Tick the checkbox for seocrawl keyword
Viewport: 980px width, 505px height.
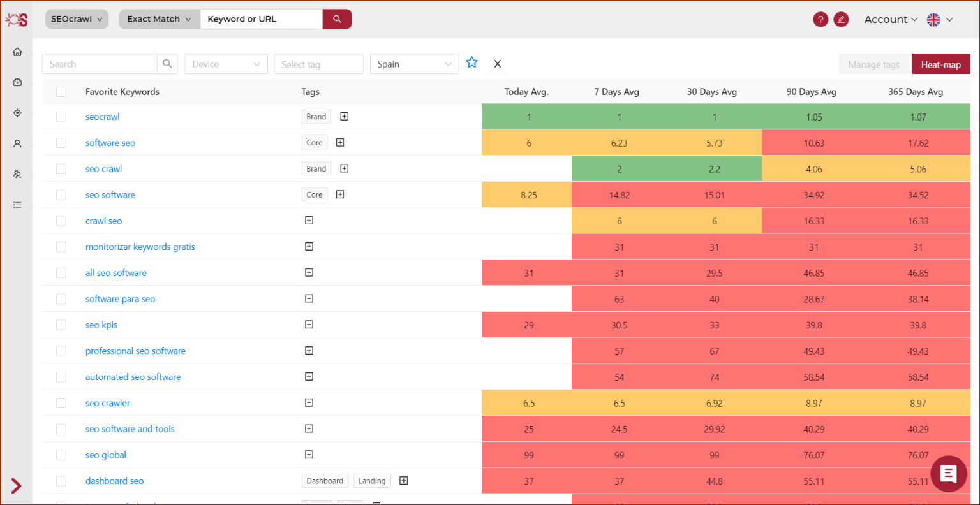(61, 117)
